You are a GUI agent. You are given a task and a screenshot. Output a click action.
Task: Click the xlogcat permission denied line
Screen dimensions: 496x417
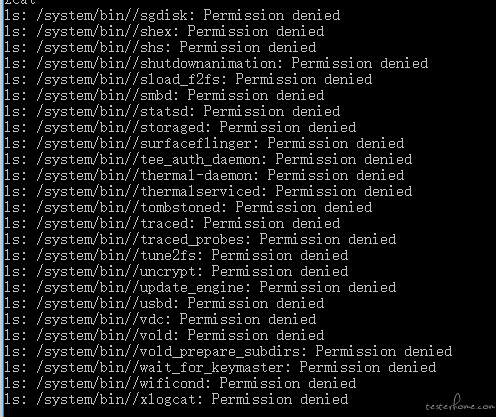(176, 400)
